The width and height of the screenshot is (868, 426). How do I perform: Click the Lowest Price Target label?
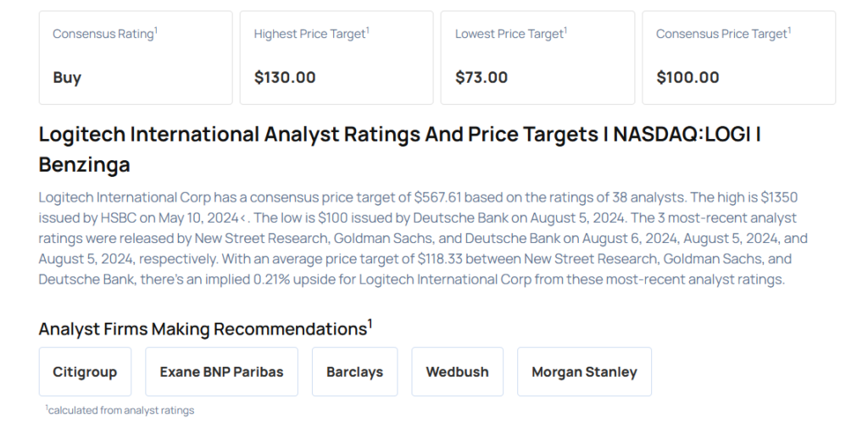coord(509,34)
